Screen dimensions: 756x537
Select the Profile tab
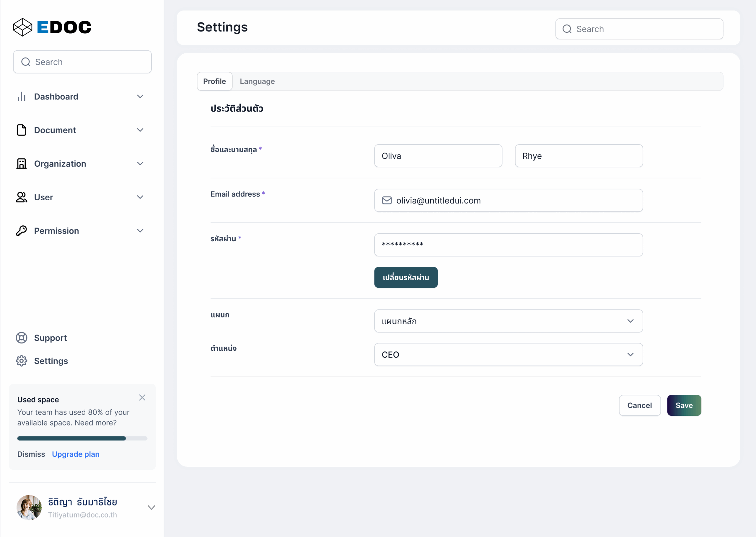214,81
